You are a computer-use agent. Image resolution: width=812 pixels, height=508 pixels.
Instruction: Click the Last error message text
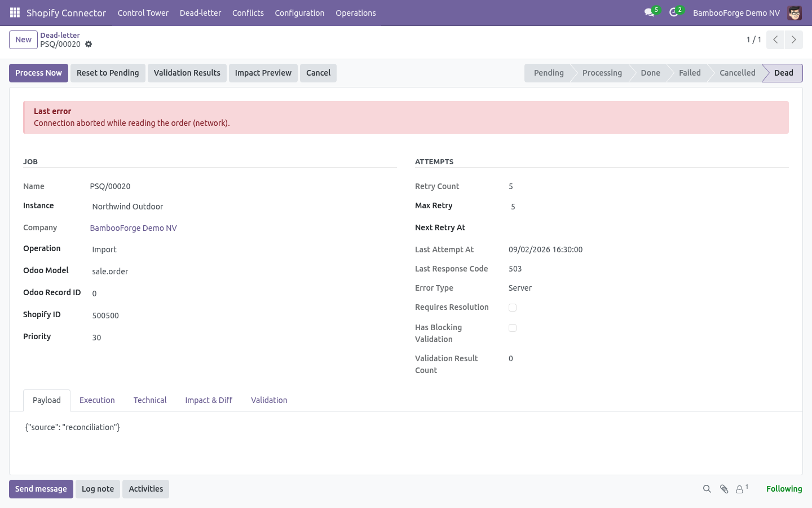131,123
